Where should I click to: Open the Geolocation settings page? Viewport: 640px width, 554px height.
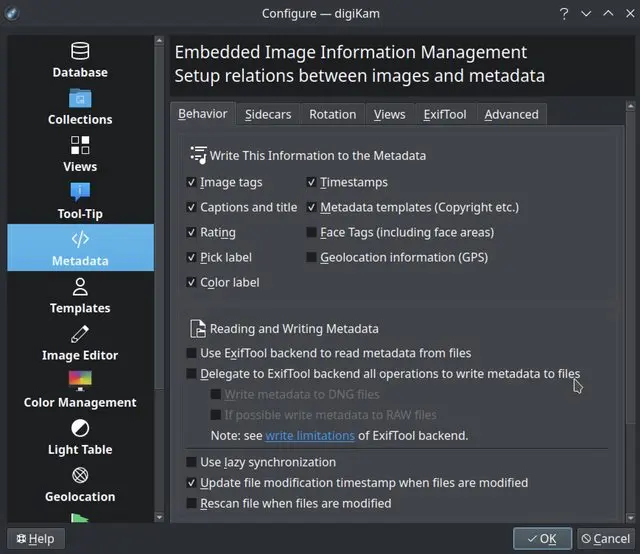coord(80,483)
